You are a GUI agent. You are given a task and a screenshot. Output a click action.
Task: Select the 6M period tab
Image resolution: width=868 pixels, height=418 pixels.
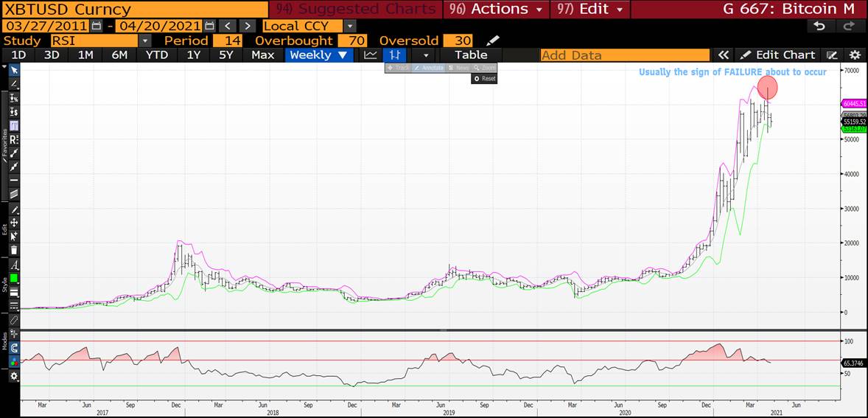point(119,55)
